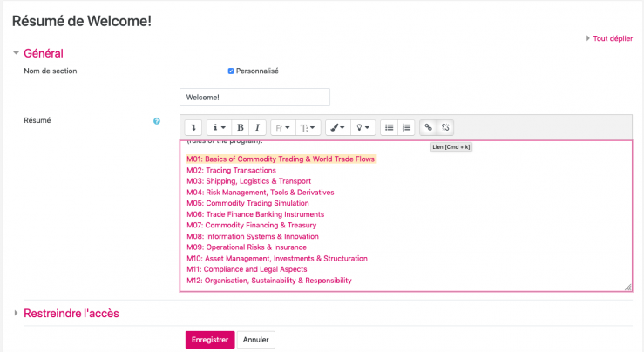Apply italic formatting in editor
Image resolution: width=644 pixels, height=352 pixels.
(x=257, y=127)
